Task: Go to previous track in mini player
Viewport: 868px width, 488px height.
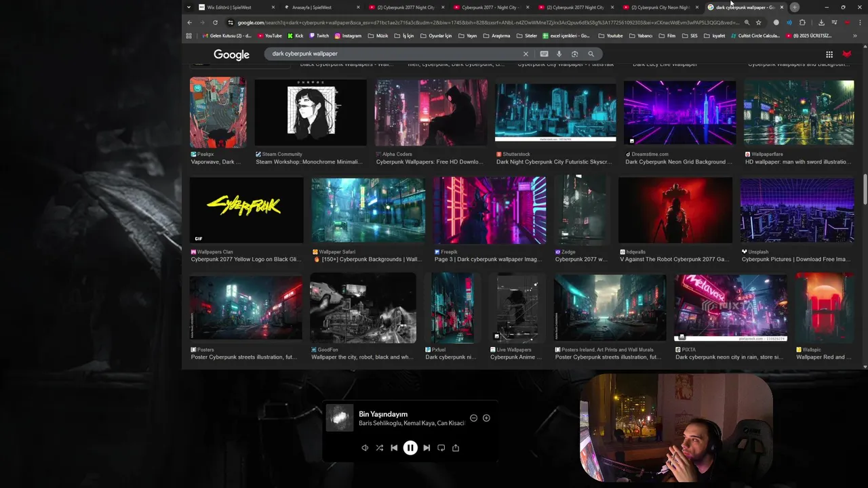Action: coord(394,447)
